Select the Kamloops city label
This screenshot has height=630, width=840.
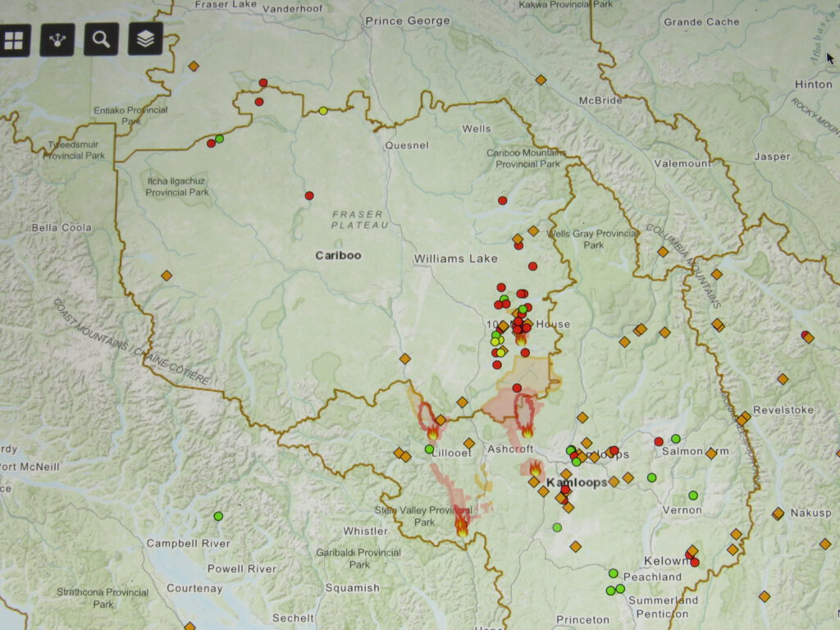click(577, 482)
